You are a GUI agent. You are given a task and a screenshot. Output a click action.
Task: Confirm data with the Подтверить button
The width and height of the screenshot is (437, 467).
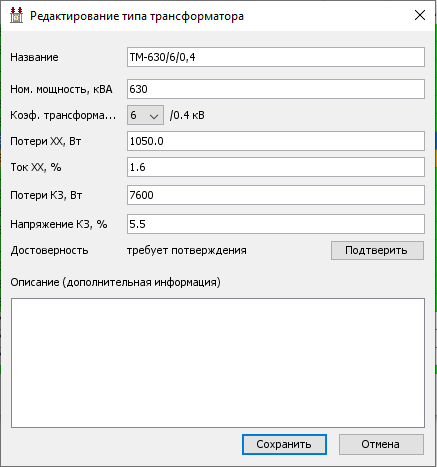coord(377,250)
